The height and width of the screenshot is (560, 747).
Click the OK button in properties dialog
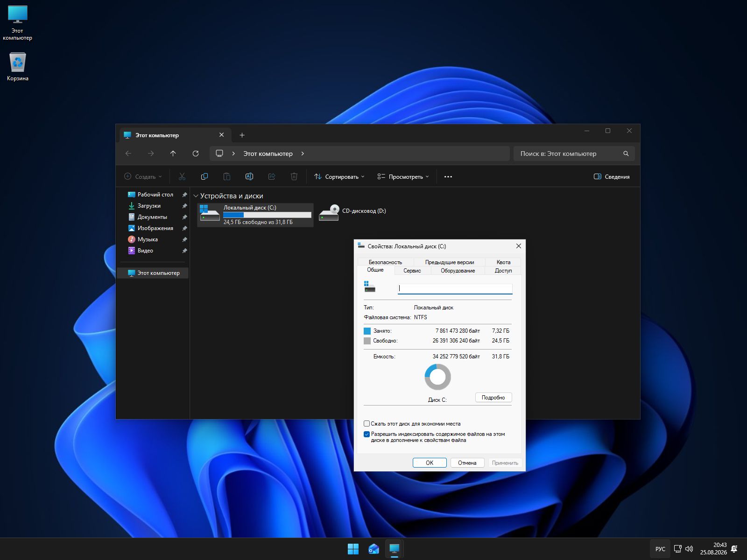(430, 463)
